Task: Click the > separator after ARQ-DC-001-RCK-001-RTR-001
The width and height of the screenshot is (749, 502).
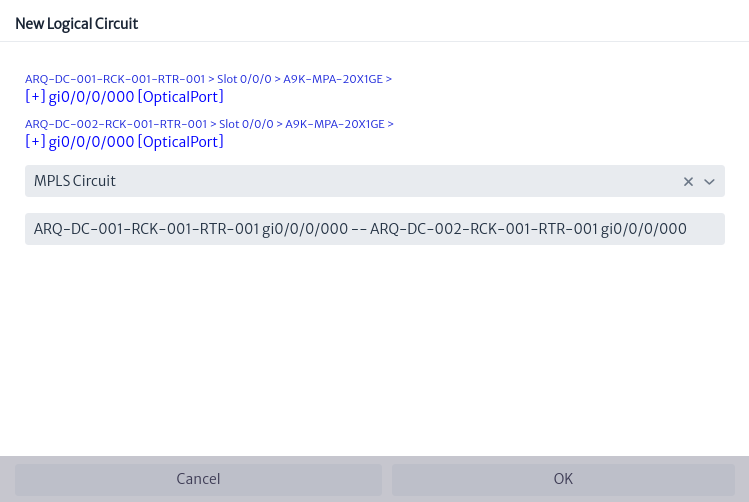Action: 211,79
